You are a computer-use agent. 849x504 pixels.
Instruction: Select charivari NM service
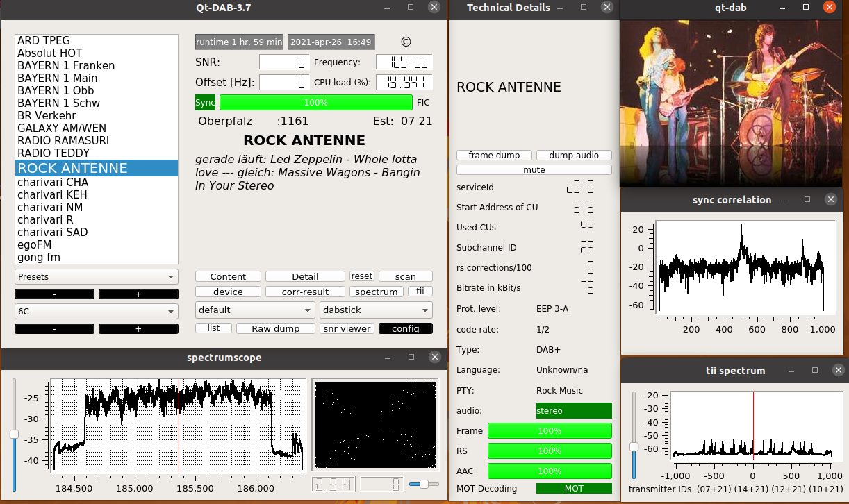point(97,208)
